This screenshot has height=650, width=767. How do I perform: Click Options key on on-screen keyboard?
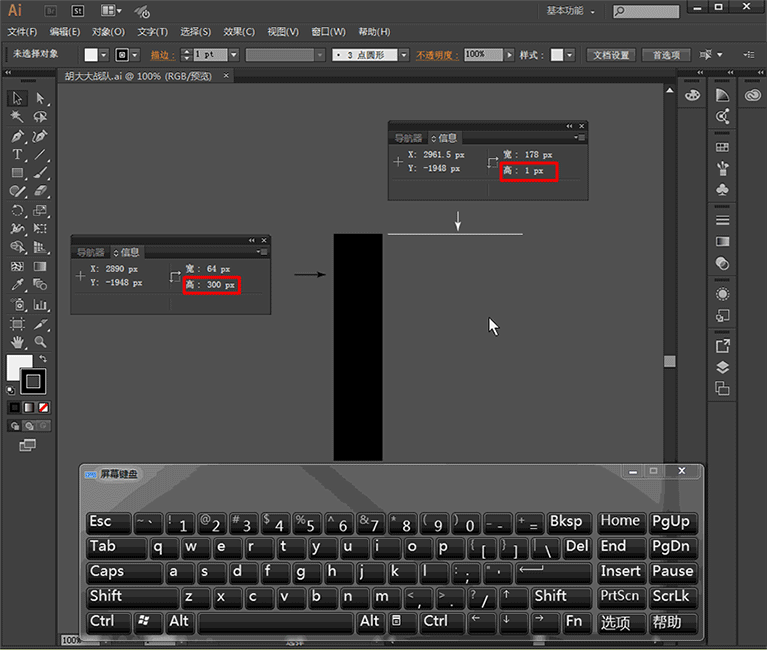[x=620, y=623]
